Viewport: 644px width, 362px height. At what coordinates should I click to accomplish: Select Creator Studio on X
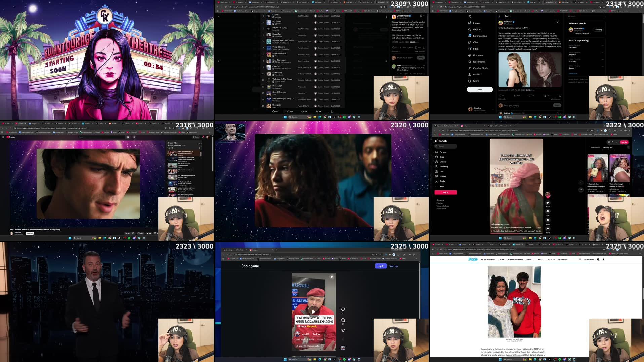(x=480, y=68)
